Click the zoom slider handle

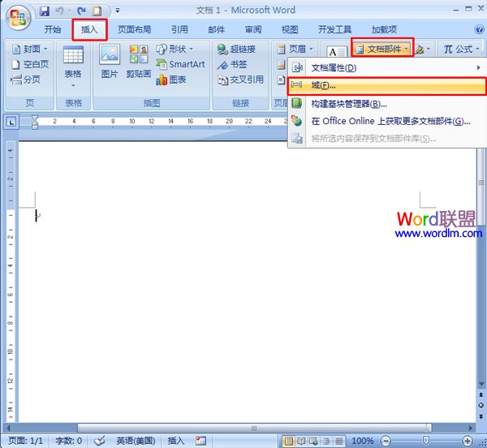tap(426, 440)
